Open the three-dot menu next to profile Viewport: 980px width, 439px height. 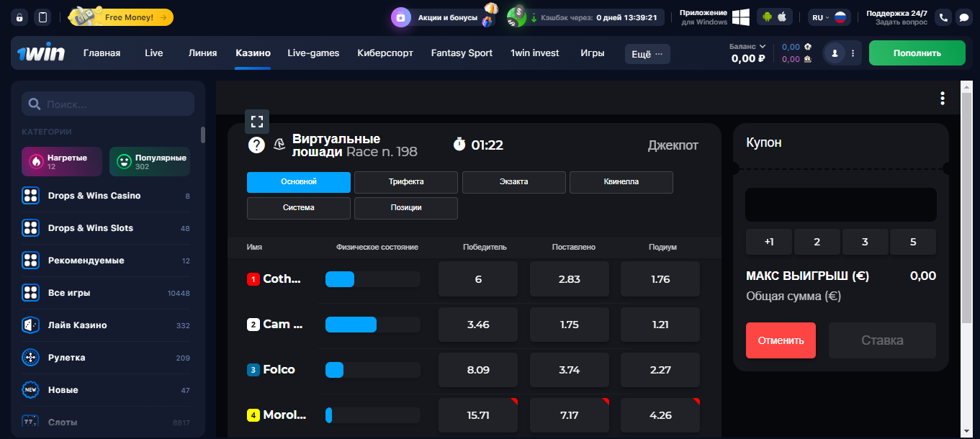853,53
